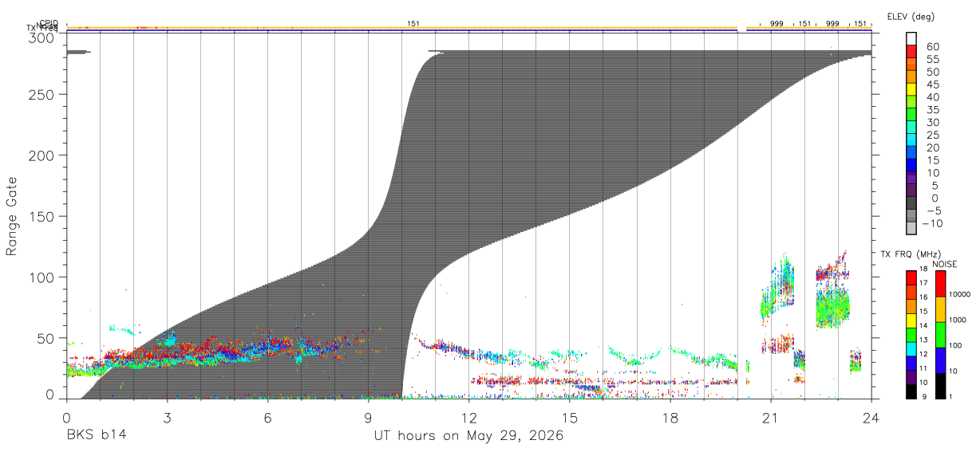This screenshot has height=452, width=980.
Task: Click ELEV colorbar label 60
Action: (934, 47)
